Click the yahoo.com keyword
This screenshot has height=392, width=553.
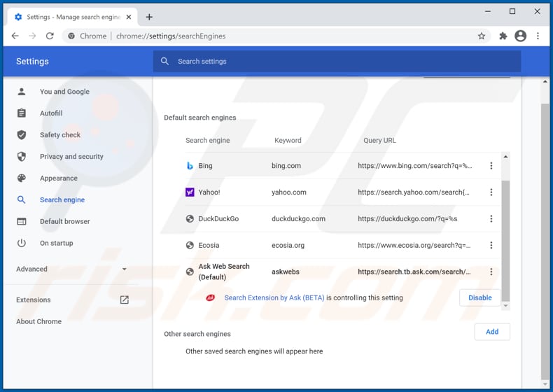(x=289, y=192)
